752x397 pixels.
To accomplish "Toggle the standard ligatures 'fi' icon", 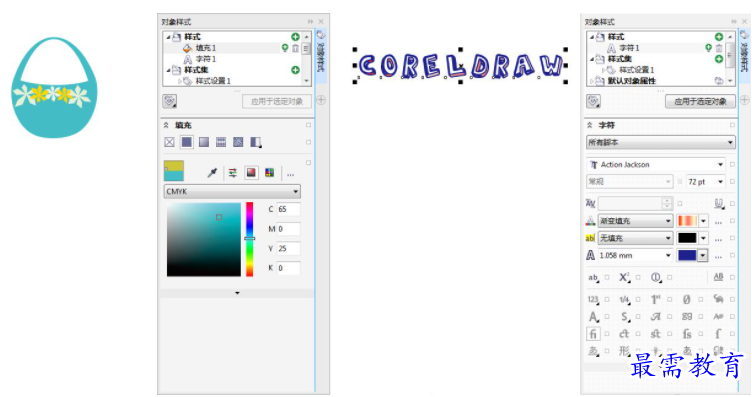I will point(593,334).
